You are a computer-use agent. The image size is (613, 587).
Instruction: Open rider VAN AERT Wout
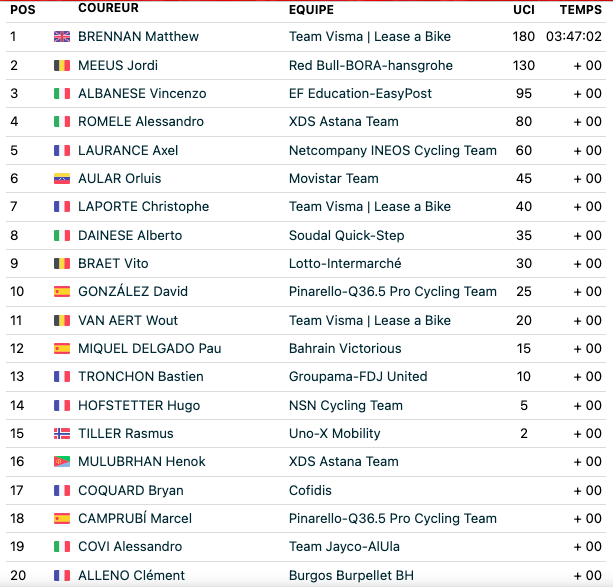point(128,321)
